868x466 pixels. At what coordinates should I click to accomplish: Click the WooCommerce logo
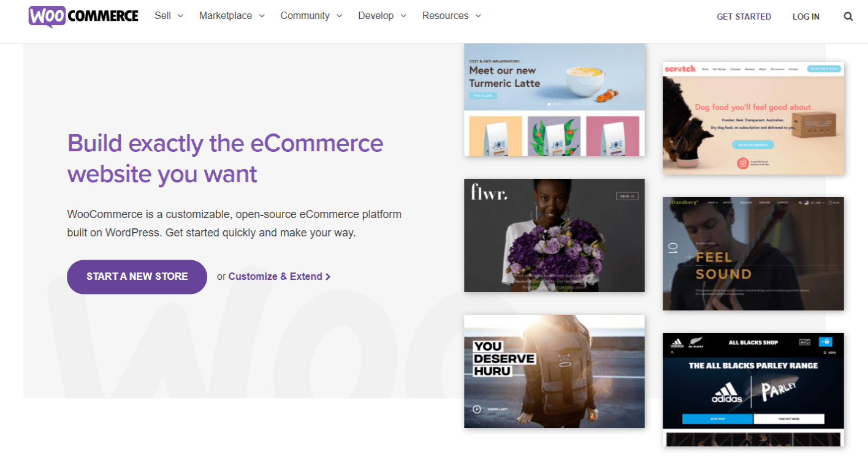[x=83, y=17]
